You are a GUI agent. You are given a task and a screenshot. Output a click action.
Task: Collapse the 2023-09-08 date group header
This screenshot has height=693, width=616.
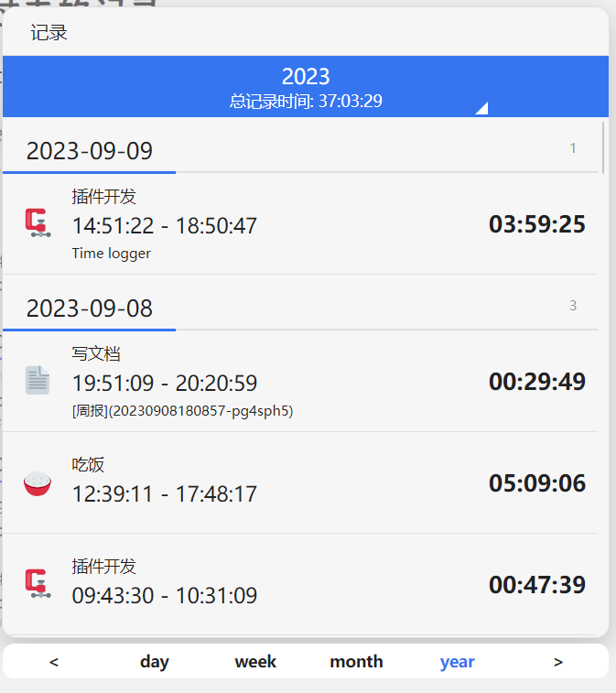[x=90, y=309]
